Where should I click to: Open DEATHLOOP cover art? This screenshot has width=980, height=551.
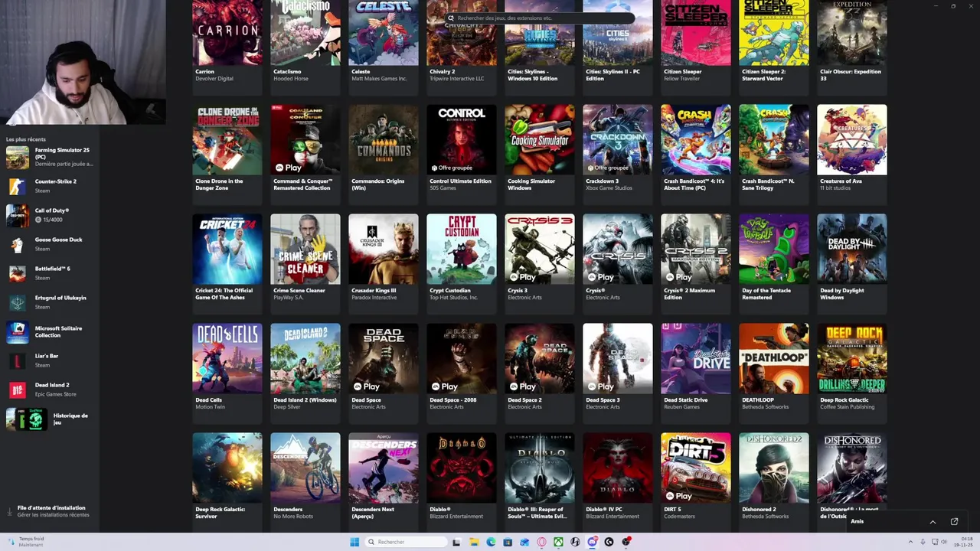(x=773, y=358)
